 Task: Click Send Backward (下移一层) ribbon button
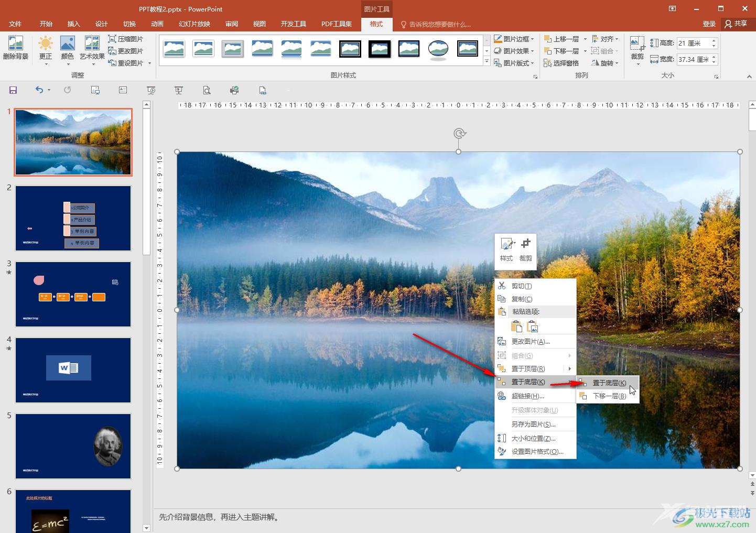[561, 51]
